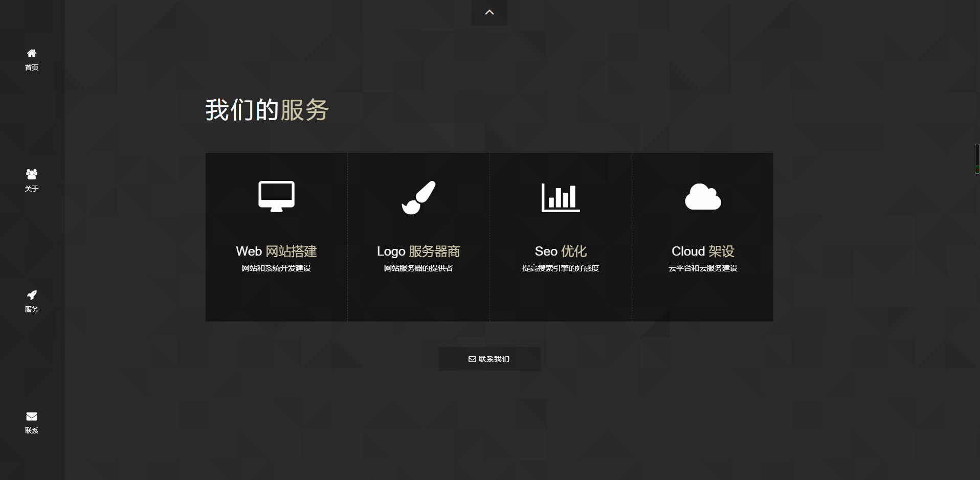Click the monitor icon for Web 网站搭建
This screenshot has height=480, width=980.
[x=276, y=196]
